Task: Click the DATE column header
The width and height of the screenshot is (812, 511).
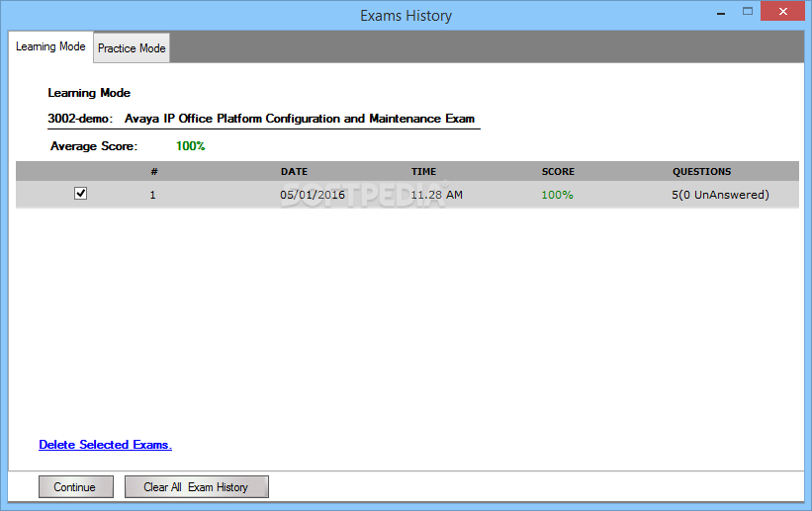Action: pos(294,171)
